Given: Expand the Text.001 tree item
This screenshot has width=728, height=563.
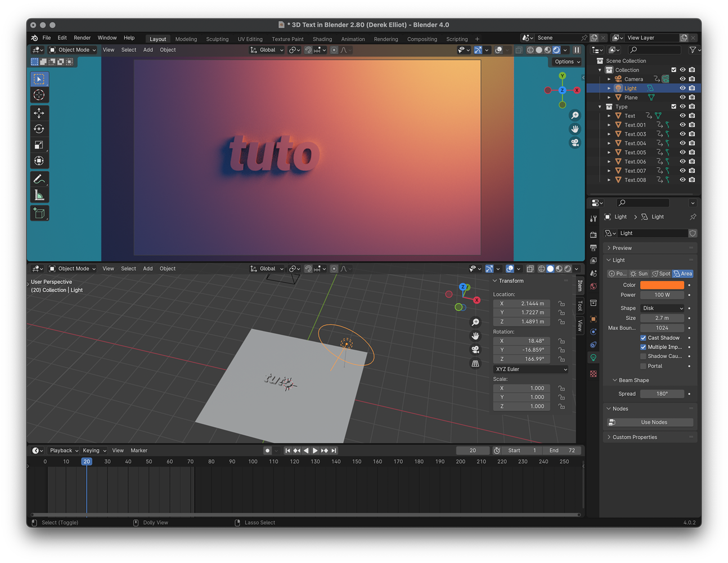Looking at the screenshot, I should coord(609,125).
